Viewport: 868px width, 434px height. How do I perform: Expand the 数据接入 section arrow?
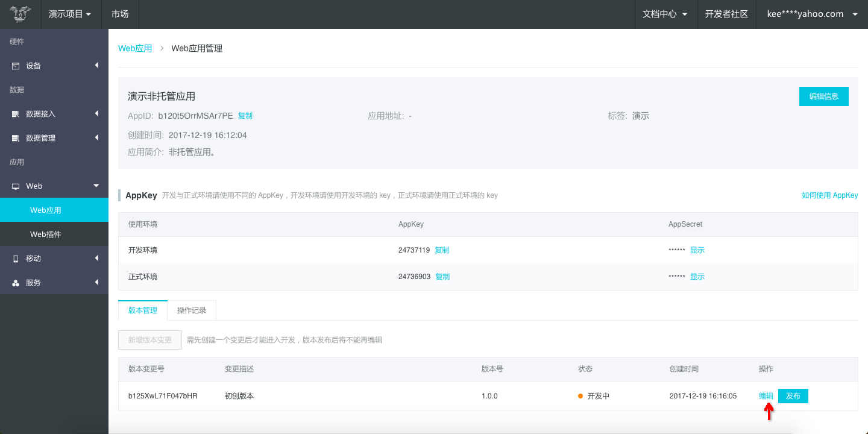tap(96, 113)
